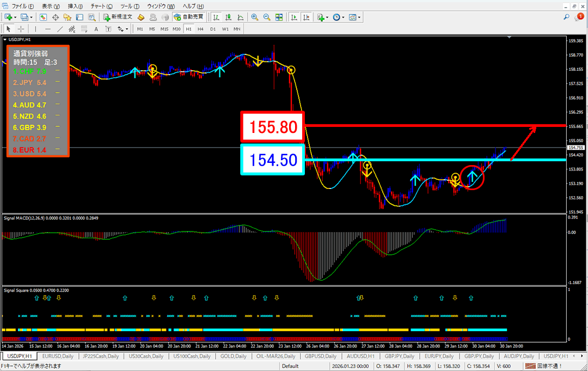This screenshot has width=588, height=371.
Task: Click the zoom in magnifier icon
Action: click(x=254, y=17)
